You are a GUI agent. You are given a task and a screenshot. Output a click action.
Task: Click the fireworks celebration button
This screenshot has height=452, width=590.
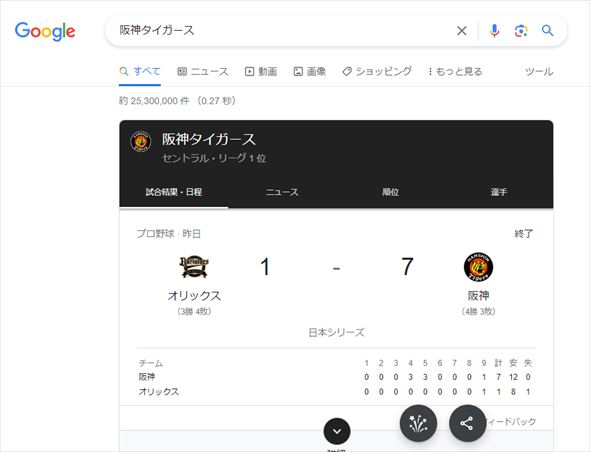click(418, 423)
